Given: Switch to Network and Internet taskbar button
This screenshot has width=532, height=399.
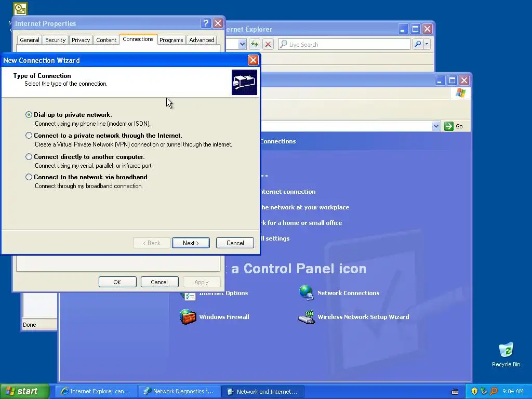Looking at the screenshot, I should [262, 392].
